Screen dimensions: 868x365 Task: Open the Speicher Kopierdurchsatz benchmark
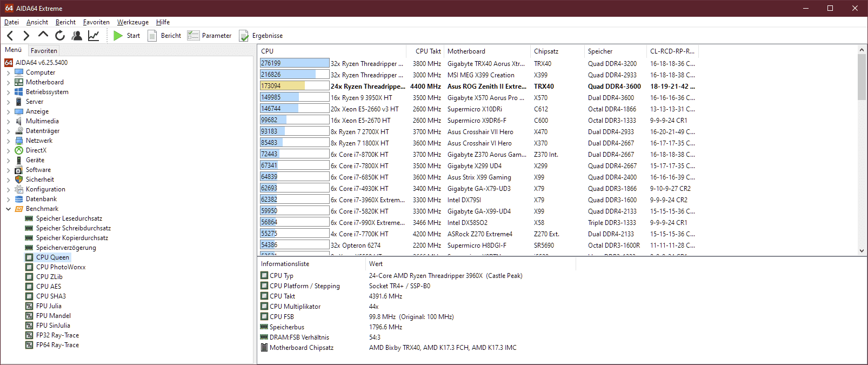point(72,238)
